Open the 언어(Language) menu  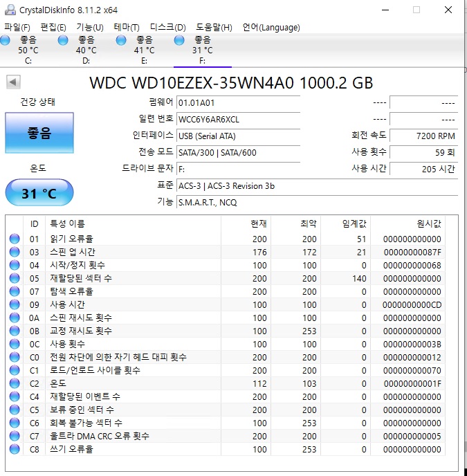coord(271,27)
